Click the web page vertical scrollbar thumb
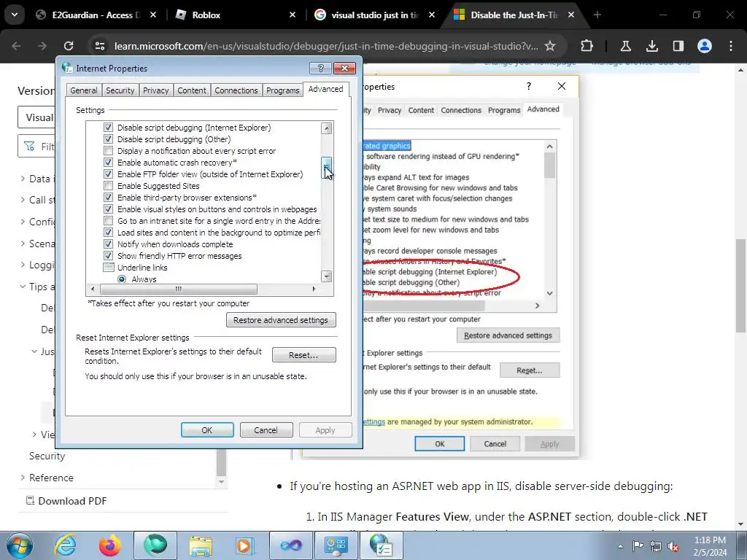 (x=740, y=286)
